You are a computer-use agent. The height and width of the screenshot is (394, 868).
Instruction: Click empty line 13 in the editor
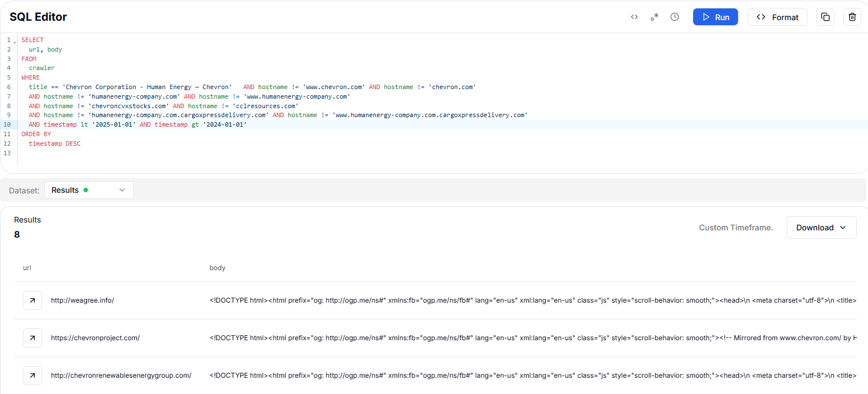(443, 153)
